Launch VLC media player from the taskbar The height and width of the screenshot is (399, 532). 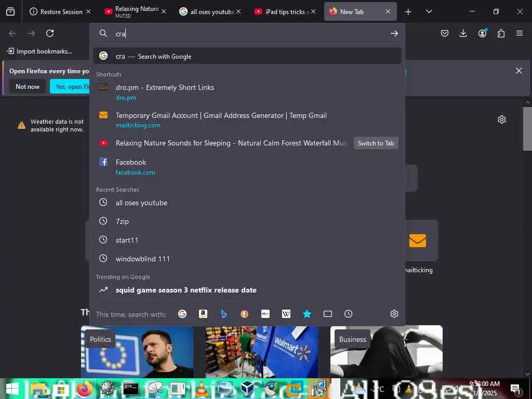pos(201,389)
